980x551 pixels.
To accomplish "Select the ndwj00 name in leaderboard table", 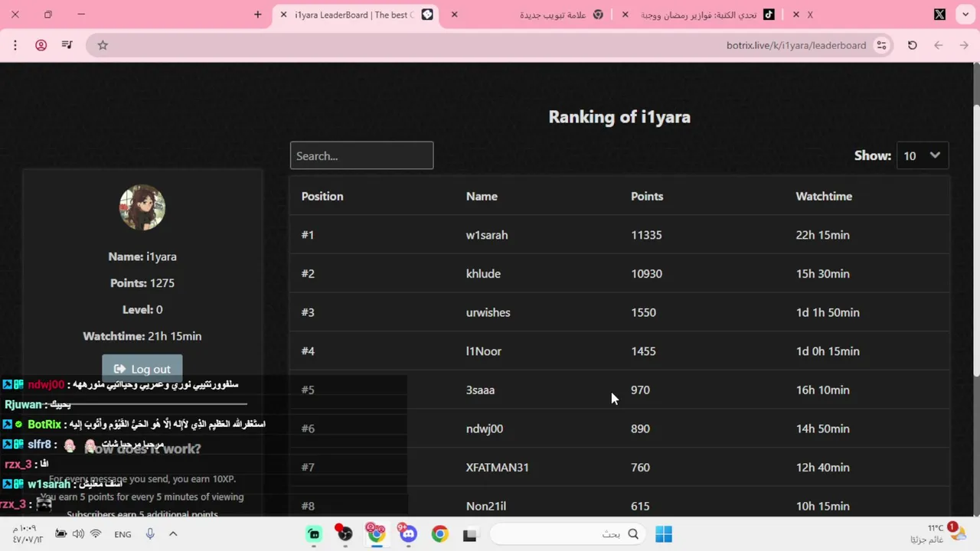I will (485, 429).
